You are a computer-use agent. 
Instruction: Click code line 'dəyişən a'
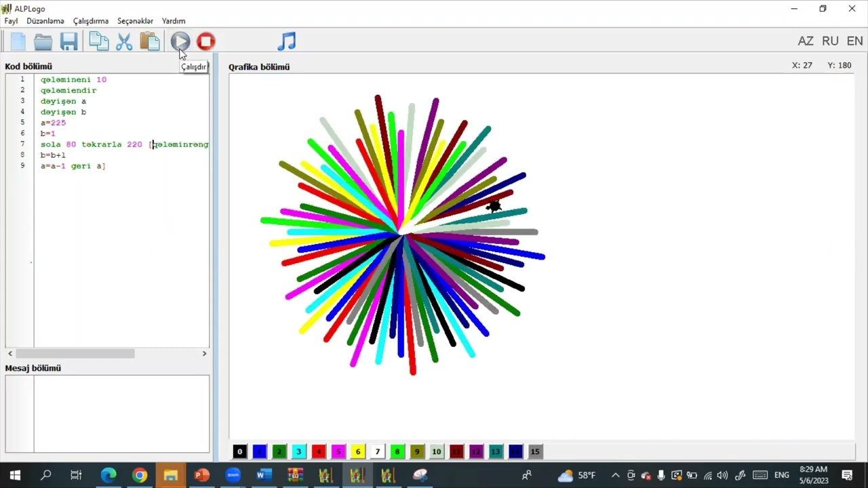coord(63,101)
